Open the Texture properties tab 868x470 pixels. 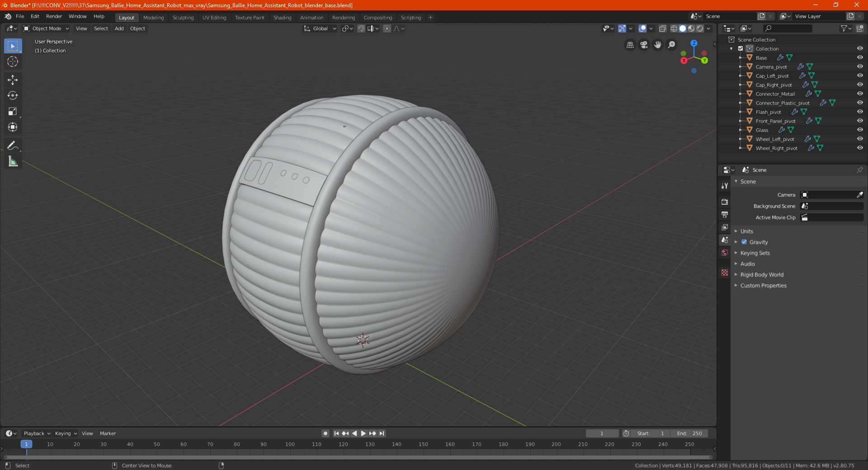(x=725, y=273)
